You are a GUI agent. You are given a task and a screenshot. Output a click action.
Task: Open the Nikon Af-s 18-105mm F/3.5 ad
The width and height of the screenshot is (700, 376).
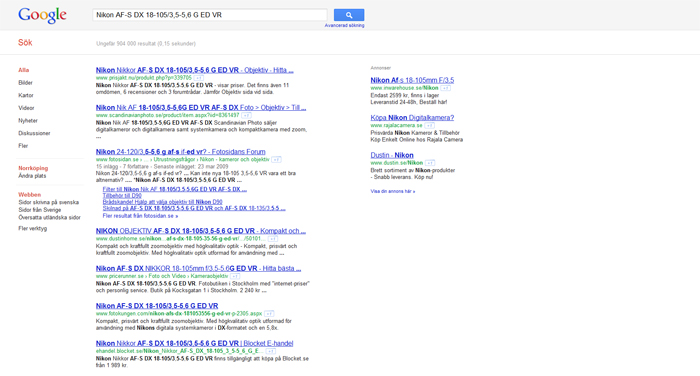click(x=412, y=80)
